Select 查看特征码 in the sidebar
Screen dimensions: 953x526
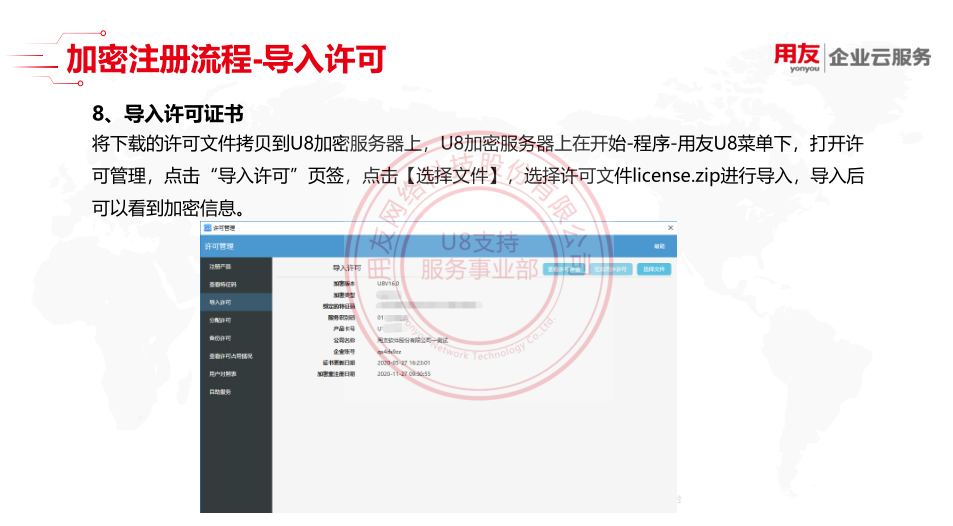point(236,285)
